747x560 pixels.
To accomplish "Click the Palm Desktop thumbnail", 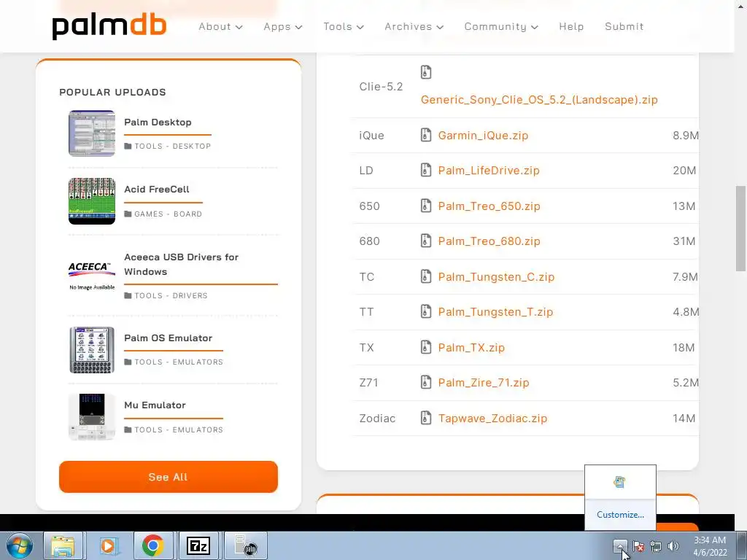I will (x=92, y=133).
